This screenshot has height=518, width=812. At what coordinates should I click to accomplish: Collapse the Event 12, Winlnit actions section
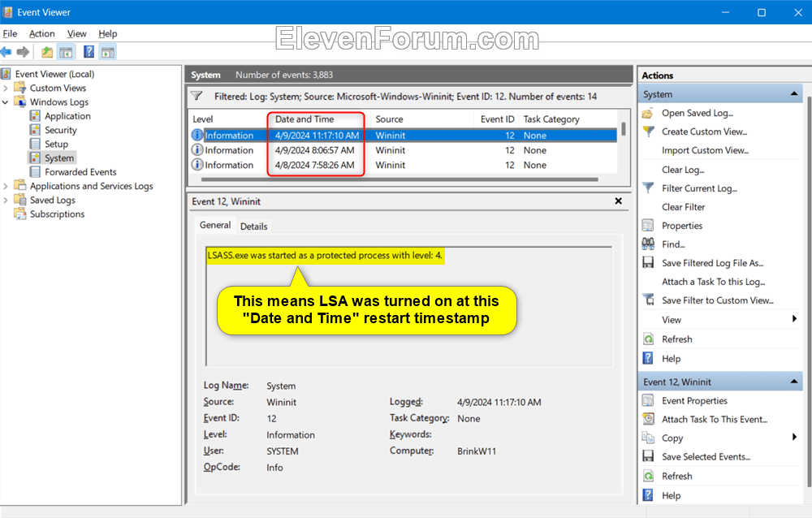794,382
